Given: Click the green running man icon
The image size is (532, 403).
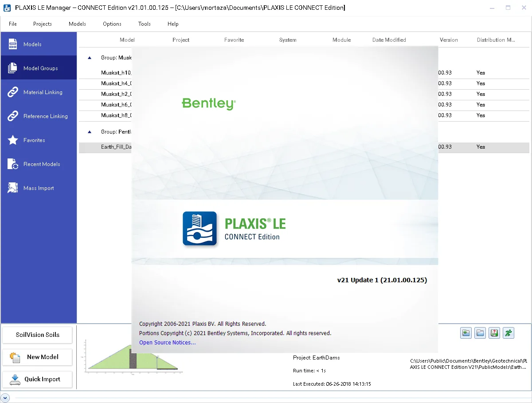Looking at the screenshot, I should pyautogui.click(x=509, y=333).
